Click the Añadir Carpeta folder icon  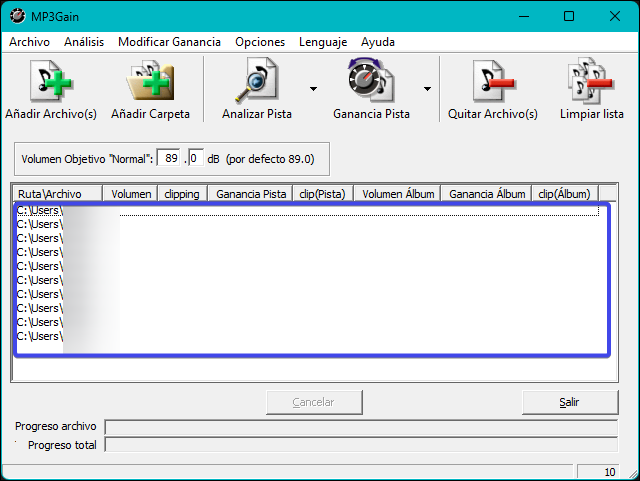pos(150,81)
